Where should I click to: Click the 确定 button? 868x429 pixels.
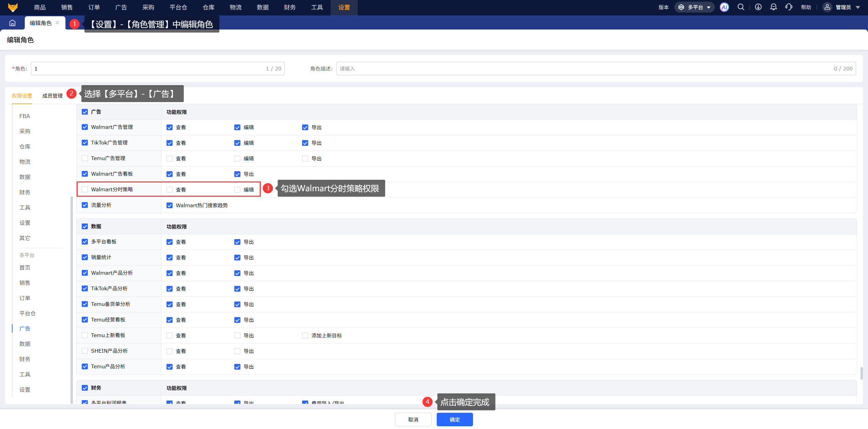(454, 420)
